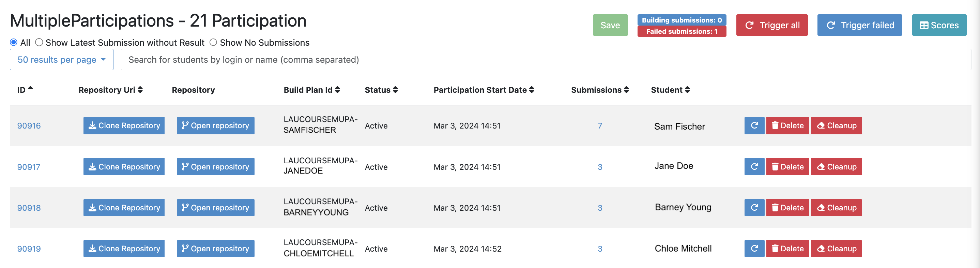
Task: Open Barney Young's 3 submissions
Action: coord(600,208)
